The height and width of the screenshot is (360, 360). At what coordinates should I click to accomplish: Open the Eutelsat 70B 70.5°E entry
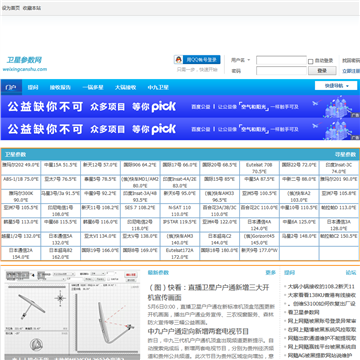click(259, 168)
